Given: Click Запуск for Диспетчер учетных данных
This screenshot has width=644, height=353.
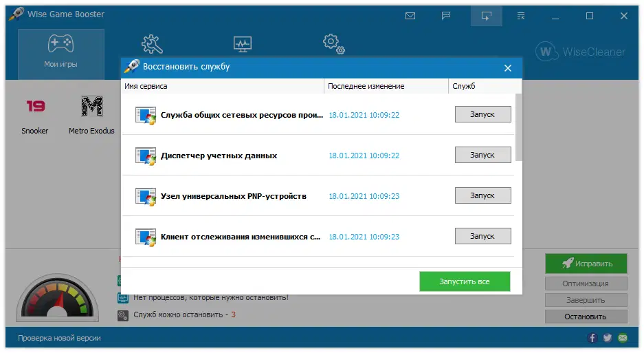Looking at the screenshot, I should (x=482, y=155).
